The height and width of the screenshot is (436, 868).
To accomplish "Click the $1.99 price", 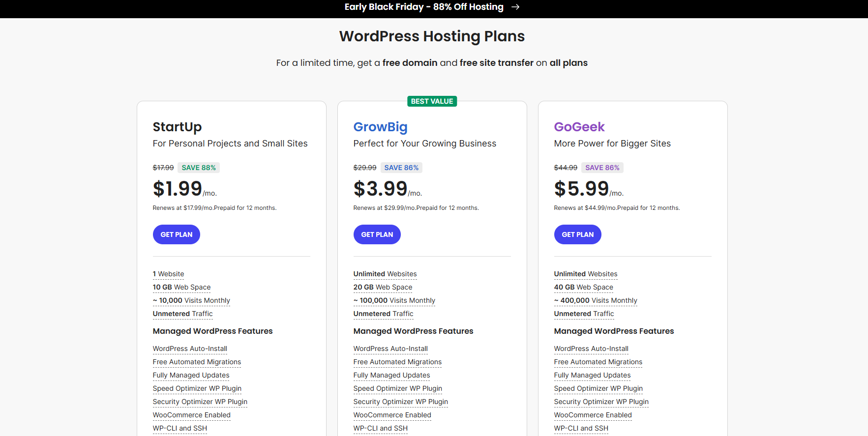I will (178, 189).
